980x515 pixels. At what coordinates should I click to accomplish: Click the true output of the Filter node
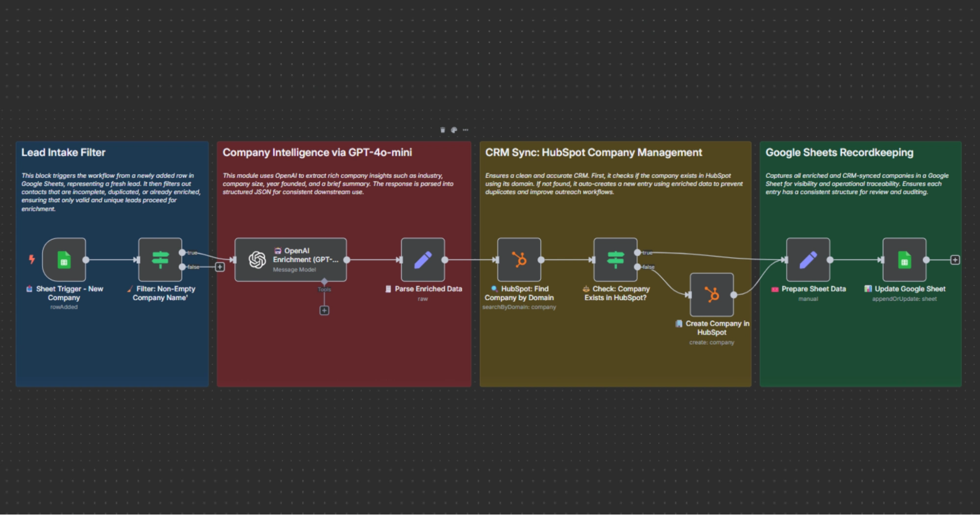[x=182, y=253]
